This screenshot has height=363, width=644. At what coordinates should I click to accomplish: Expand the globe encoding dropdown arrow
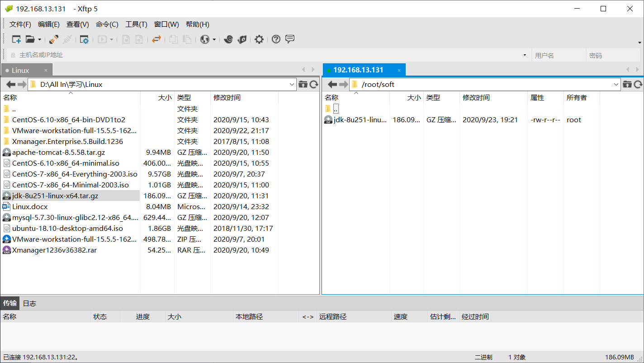214,39
